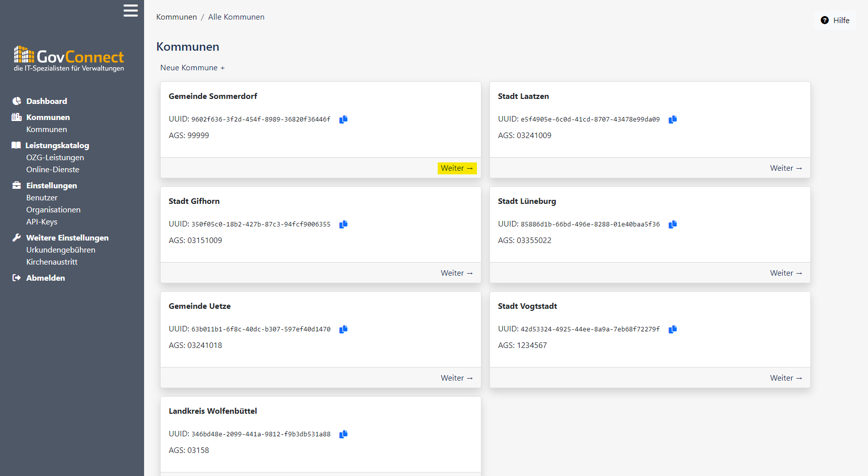The image size is (868, 476).
Task: Click the Weitere Einstellungen wrench icon
Action: (17, 237)
